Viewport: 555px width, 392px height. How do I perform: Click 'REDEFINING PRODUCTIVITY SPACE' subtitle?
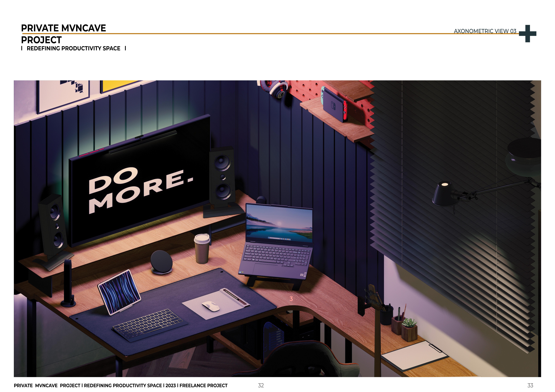click(x=73, y=48)
